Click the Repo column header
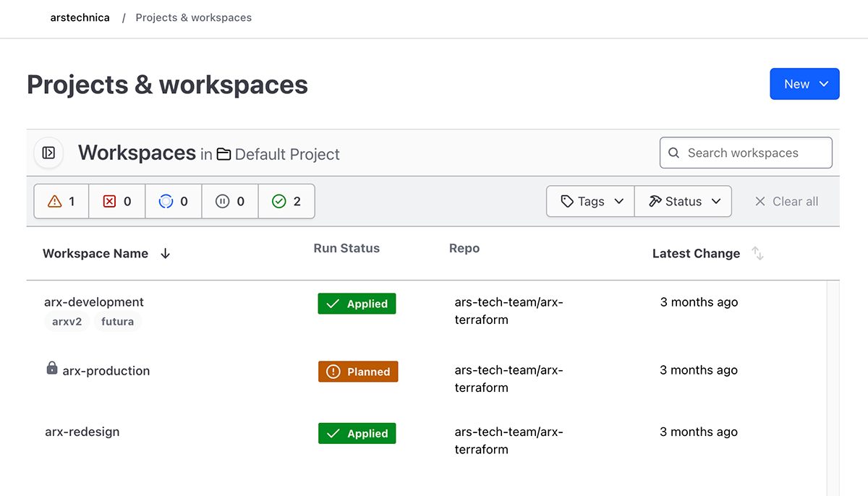The width and height of the screenshot is (868, 496). [464, 248]
